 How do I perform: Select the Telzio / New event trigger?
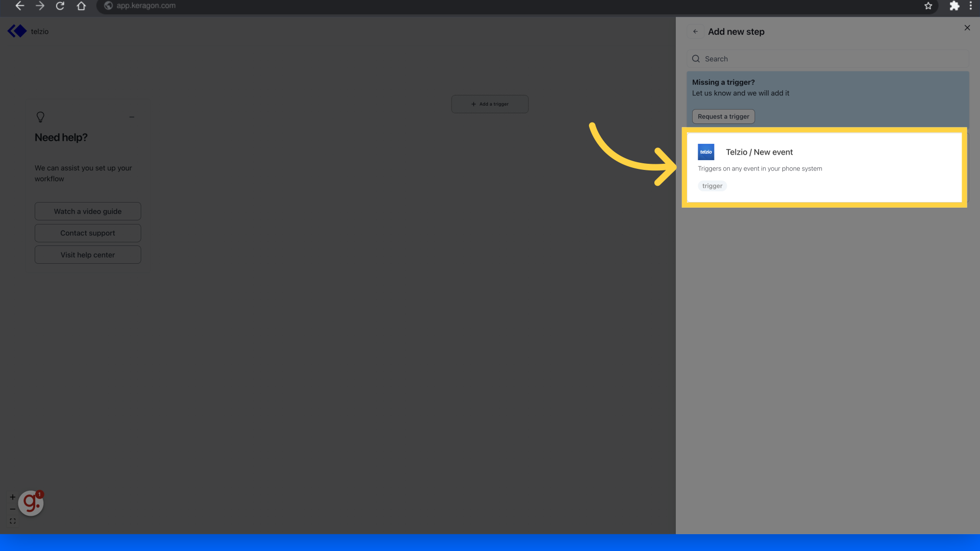[824, 168]
